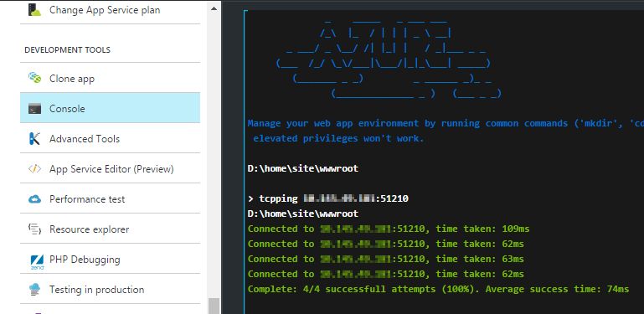
Task: Click the Zend PHP Debugging icon
Action: pyautogui.click(x=37, y=262)
